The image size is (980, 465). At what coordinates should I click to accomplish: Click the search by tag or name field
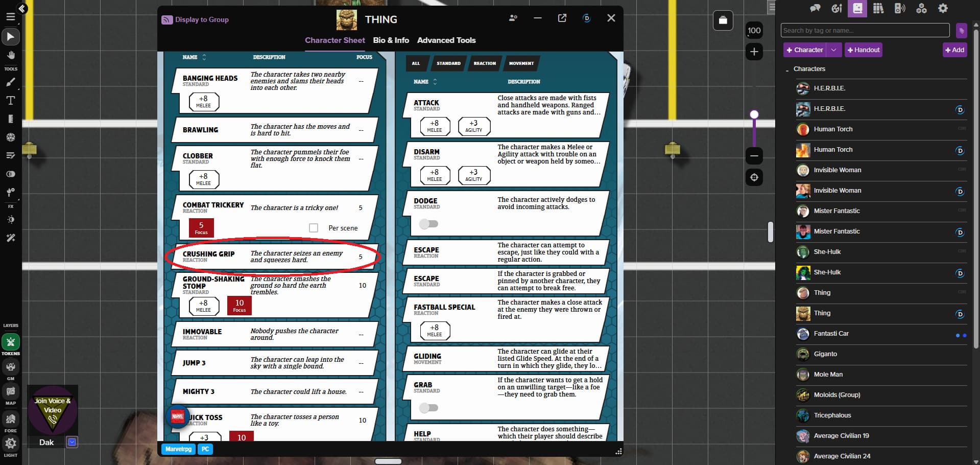pos(865,31)
